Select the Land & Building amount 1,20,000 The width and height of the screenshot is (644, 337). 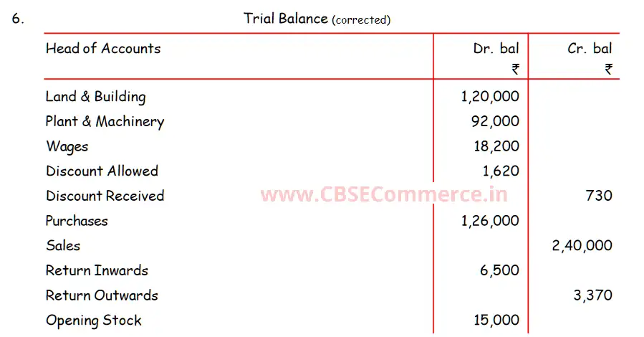pos(490,97)
